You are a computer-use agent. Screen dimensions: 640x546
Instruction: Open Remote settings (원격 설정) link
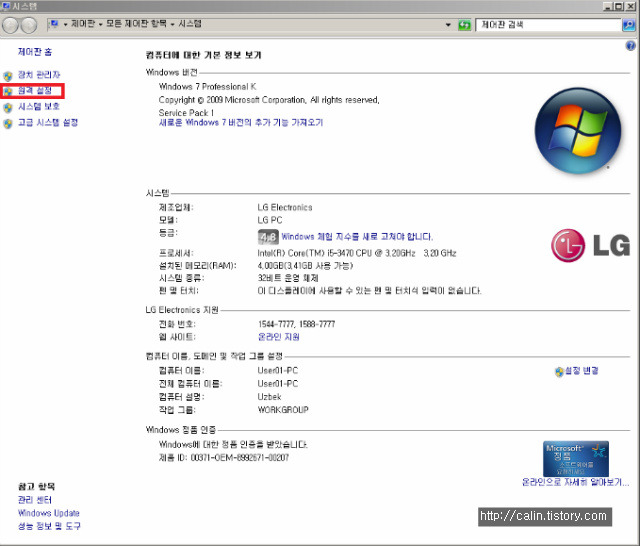(x=35, y=90)
